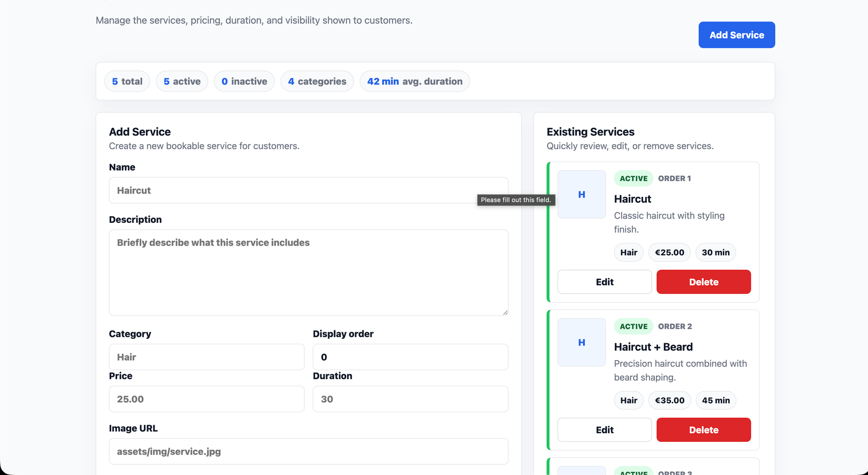This screenshot has width=868, height=475.
Task: Click the Hair tag on Haircut card
Action: (629, 252)
